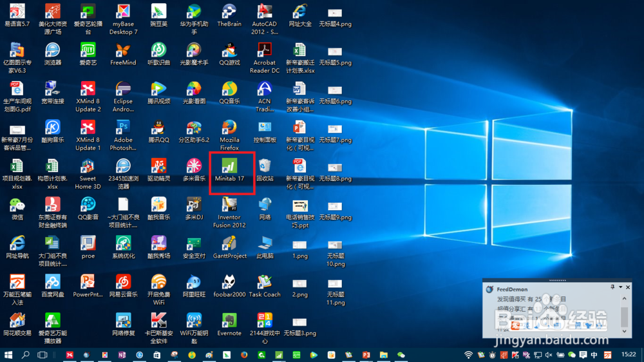Select the 无标题9.png file

point(335,211)
